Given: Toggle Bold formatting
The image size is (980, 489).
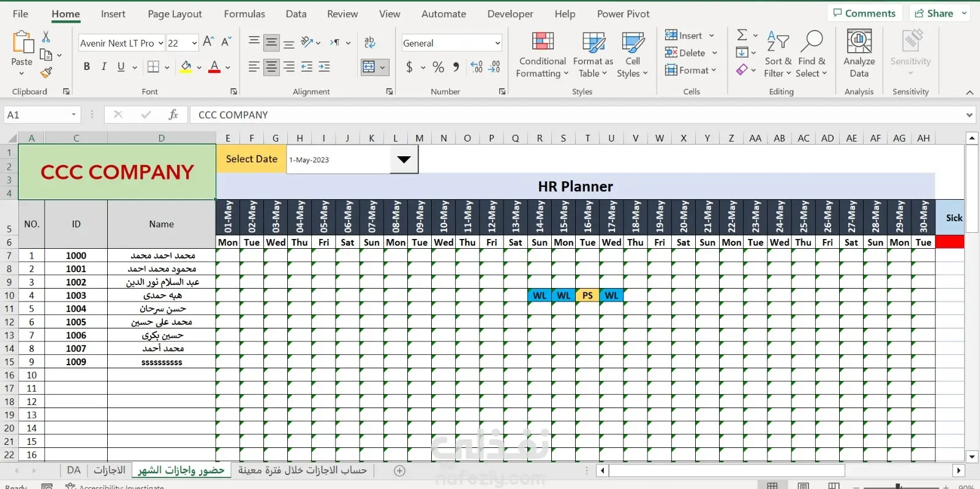Looking at the screenshot, I should (x=86, y=67).
